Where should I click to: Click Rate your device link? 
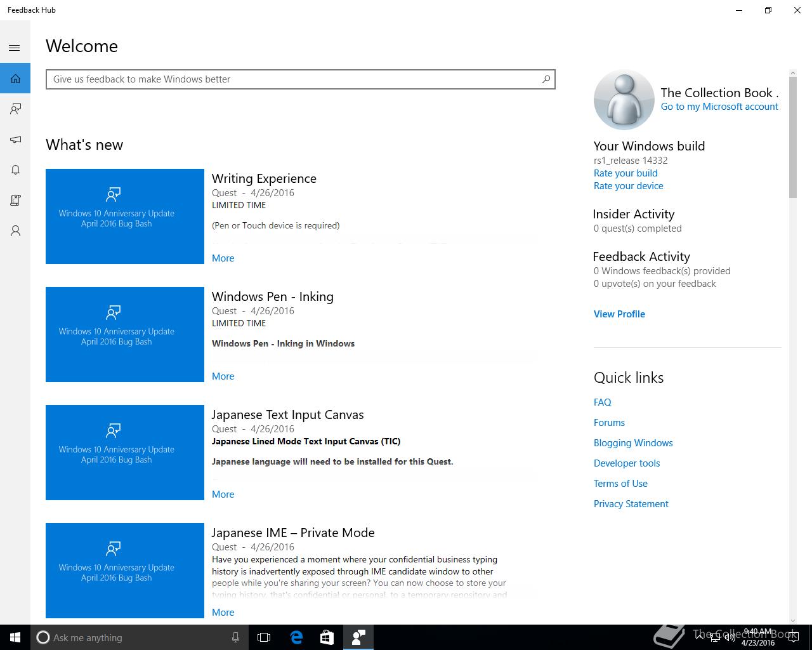(629, 186)
